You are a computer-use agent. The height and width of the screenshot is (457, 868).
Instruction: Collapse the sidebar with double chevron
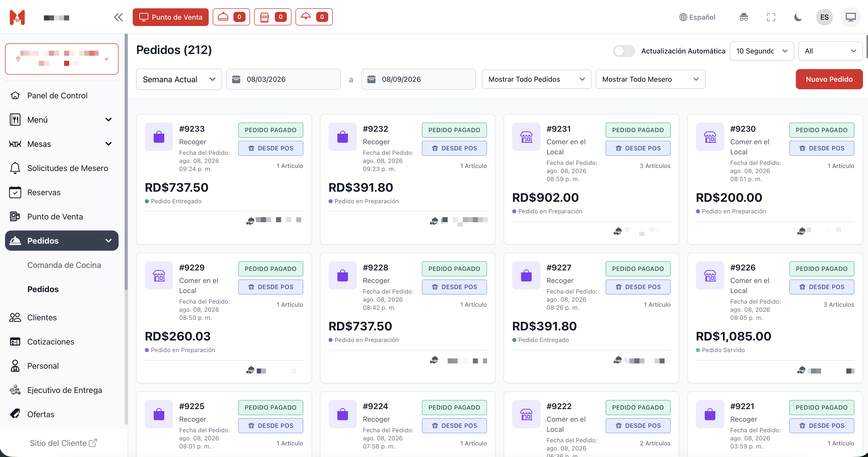[x=118, y=17]
